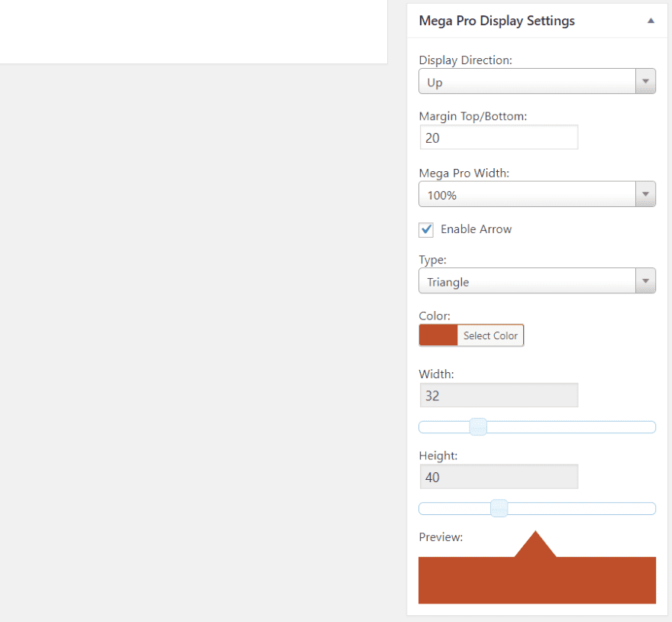Click the Select Color button
This screenshot has height=622, width=672.
pos(490,335)
